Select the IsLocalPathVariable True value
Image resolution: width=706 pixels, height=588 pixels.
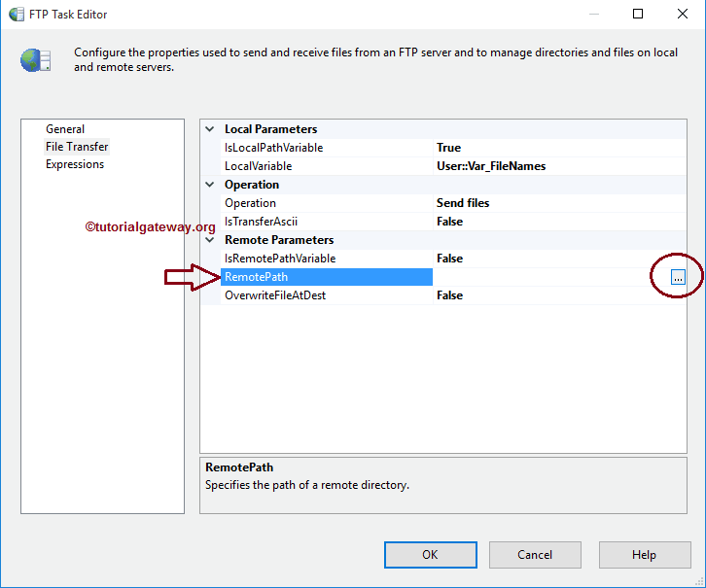pyautogui.click(x=448, y=148)
